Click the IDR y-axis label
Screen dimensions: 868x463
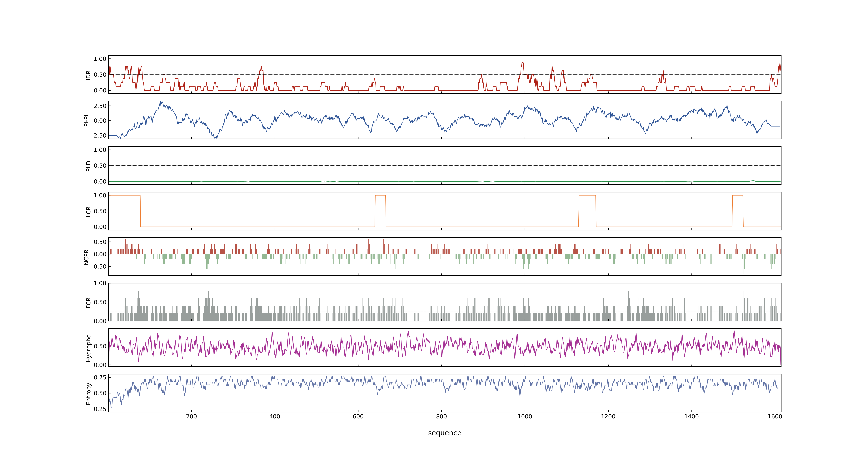[88, 75]
